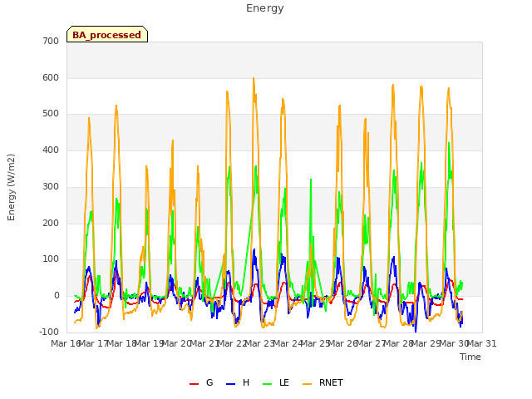Click the Mar 18 x-axis tick label

(122, 343)
